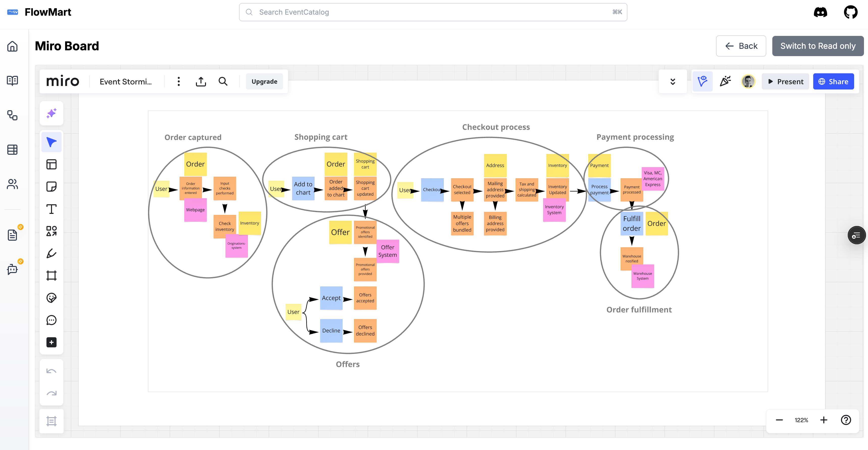
Task: Open the board options three-dot menu
Action: click(178, 81)
